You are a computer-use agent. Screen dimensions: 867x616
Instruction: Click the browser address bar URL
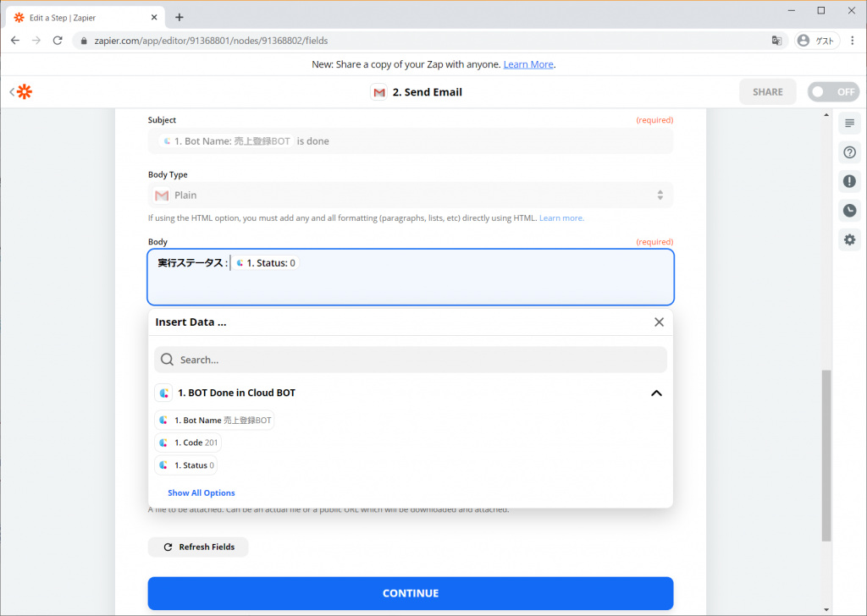tap(211, 41)
